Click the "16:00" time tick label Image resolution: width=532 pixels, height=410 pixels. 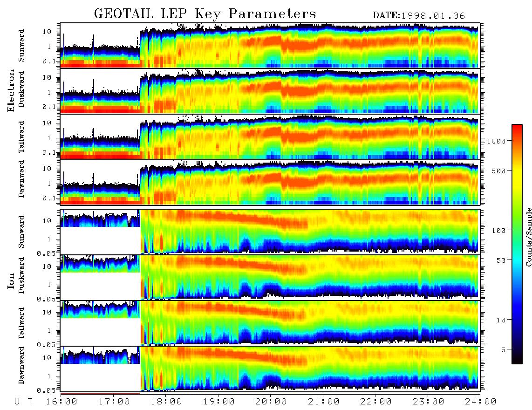61,402
